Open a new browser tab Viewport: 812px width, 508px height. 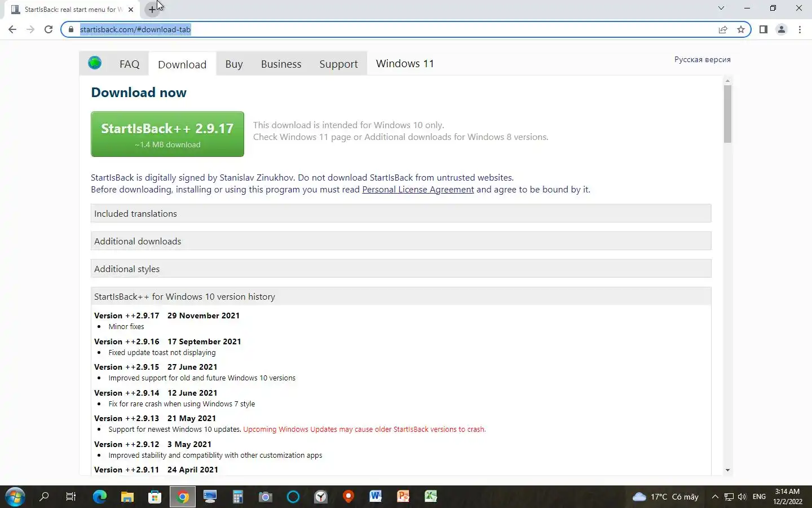coord(152,9)
